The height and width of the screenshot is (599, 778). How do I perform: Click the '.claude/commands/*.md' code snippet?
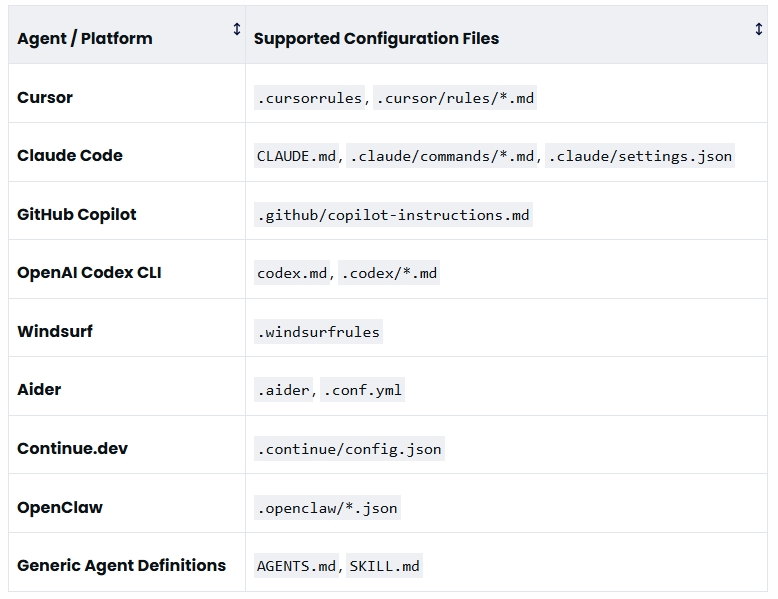(442, 156)
